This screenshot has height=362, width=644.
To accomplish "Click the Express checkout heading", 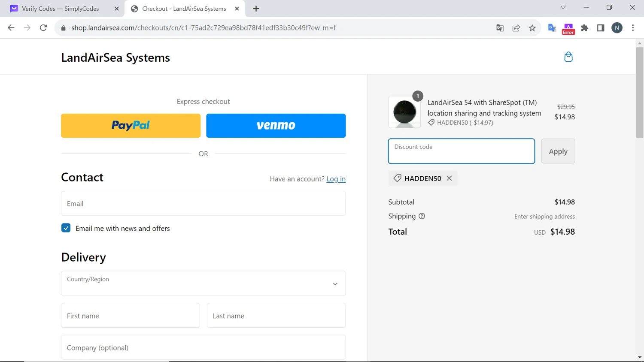I will (203, 102).
